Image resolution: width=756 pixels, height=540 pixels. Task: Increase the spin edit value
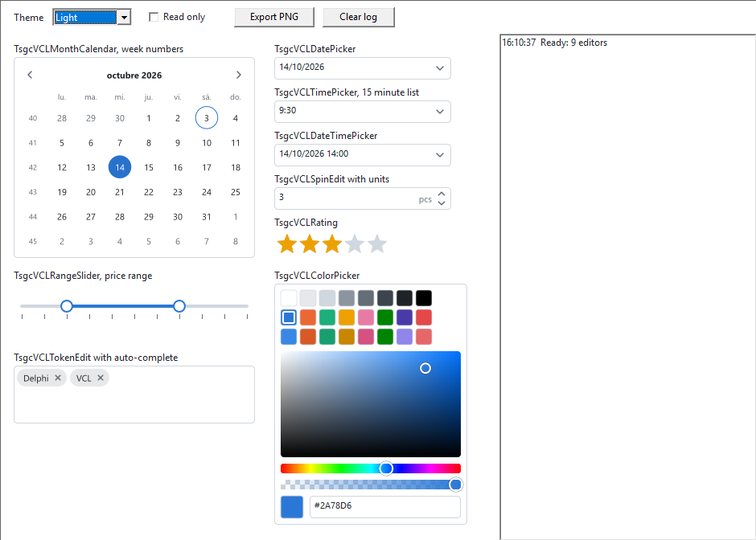coord(442,194)
